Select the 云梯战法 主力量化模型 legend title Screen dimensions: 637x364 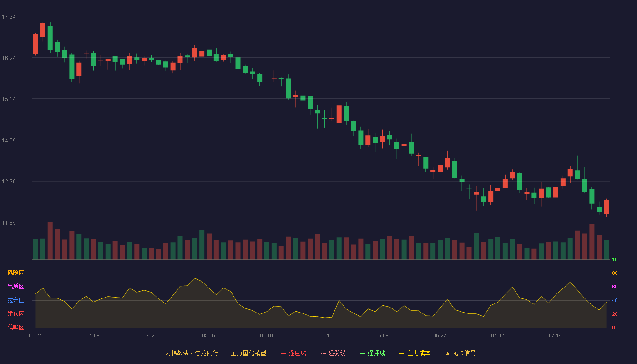click(x=215, y=353)
